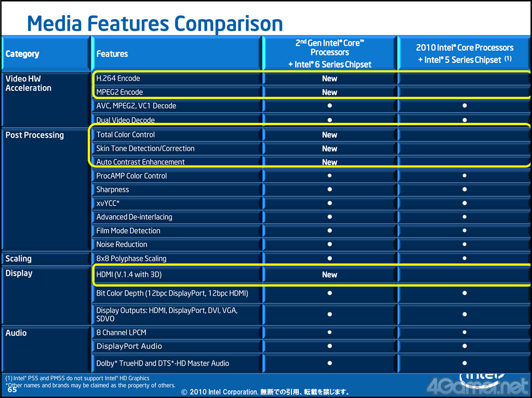Click 'New' in Auto Contrast Enhancement row
This screenshot has width=532, height=398.
click(329, 162)
